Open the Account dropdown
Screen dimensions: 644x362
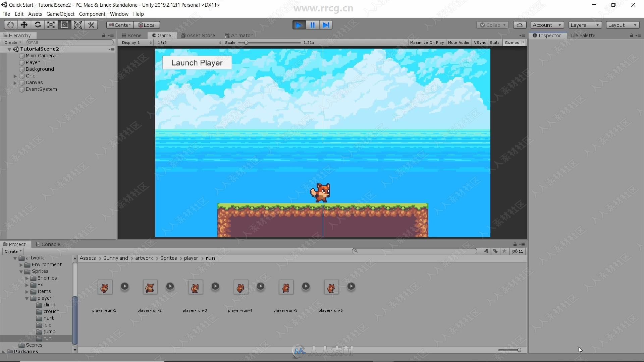[x=547, y=25]
